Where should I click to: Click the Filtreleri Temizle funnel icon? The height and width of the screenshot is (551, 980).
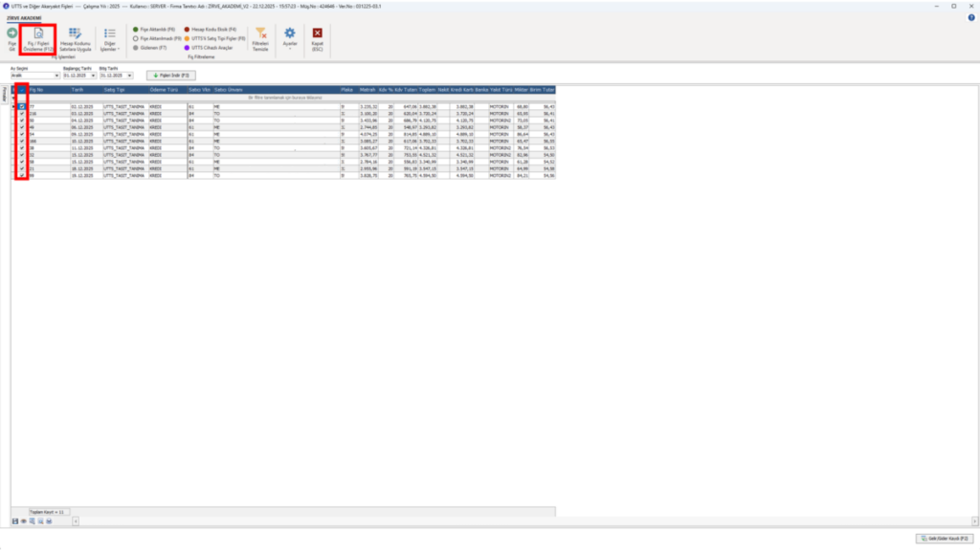tap(260, 33)
